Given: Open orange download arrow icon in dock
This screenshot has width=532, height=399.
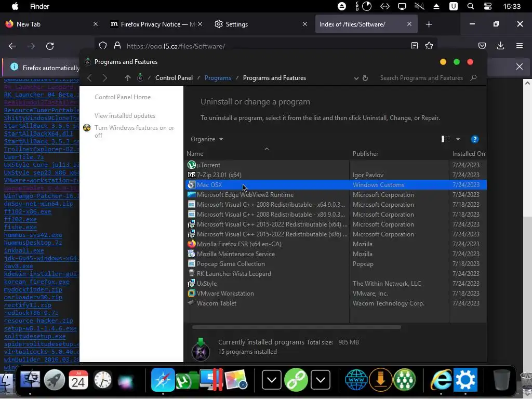Looking at the screenshot, I should 381,380.
